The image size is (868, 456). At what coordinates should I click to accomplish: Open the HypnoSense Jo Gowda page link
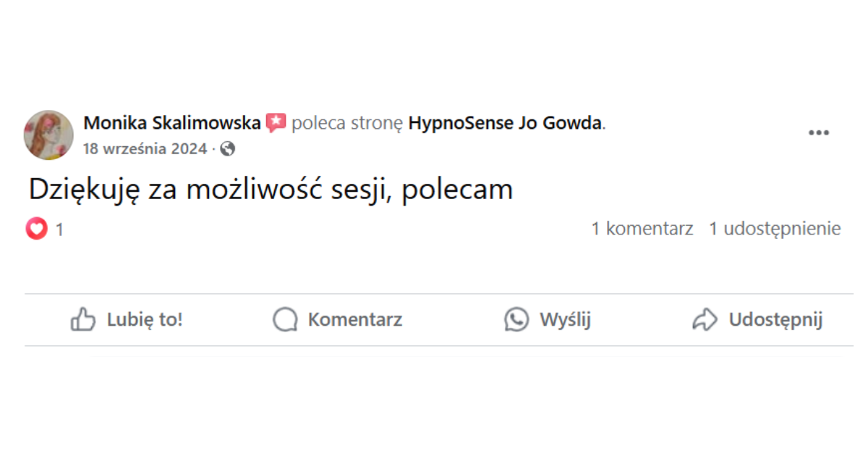tap(505, 123)
